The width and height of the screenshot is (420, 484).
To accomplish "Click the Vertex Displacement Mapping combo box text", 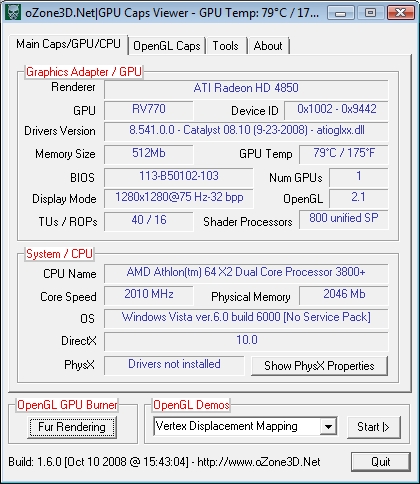I will 227,426.
